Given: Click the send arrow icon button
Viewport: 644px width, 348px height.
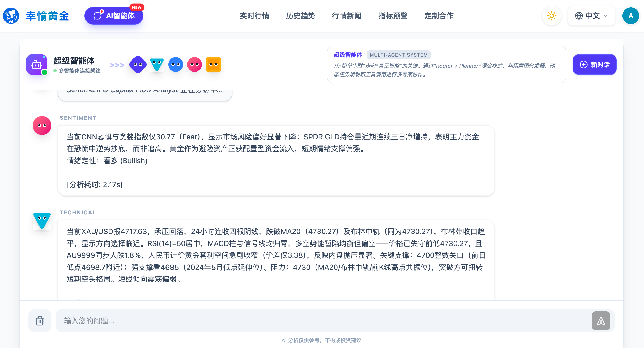Looking at the screenshot, I should coord(601,321).
